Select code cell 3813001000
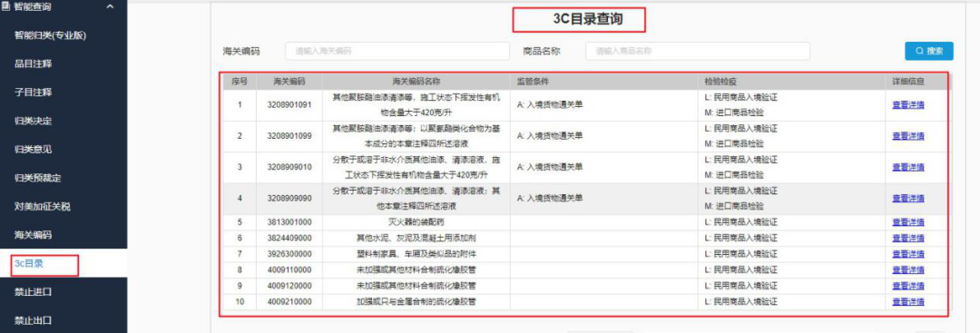Screen dimensions: 980x333 click(289, 222)
